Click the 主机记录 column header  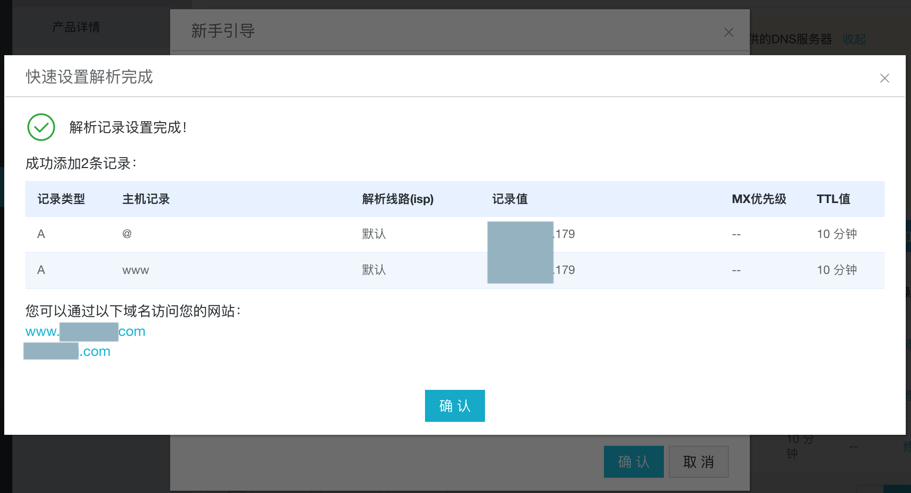tap(146, 199)
